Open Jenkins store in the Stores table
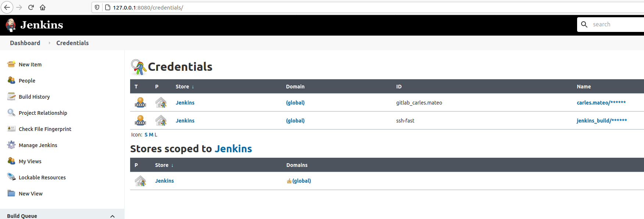The width and height of the screenshot is (644, 219). 164,181
